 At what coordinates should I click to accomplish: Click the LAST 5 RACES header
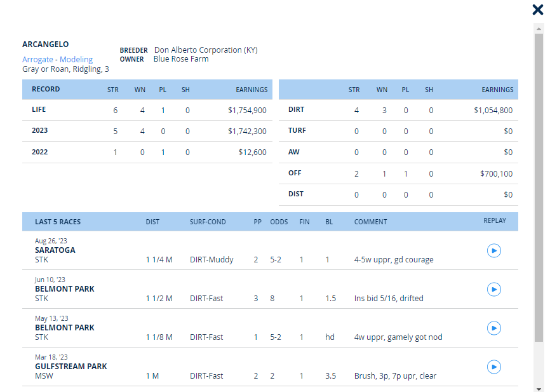58,222
